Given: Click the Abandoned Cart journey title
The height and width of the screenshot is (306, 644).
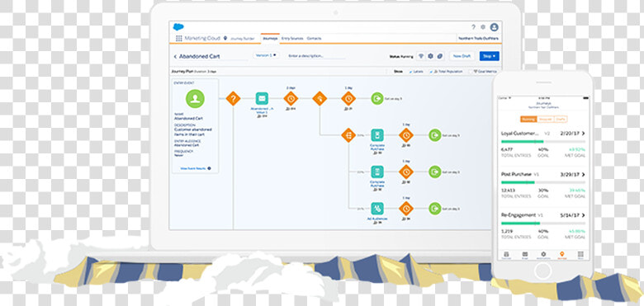Looking at the screenshot, I should pos(199,57).
